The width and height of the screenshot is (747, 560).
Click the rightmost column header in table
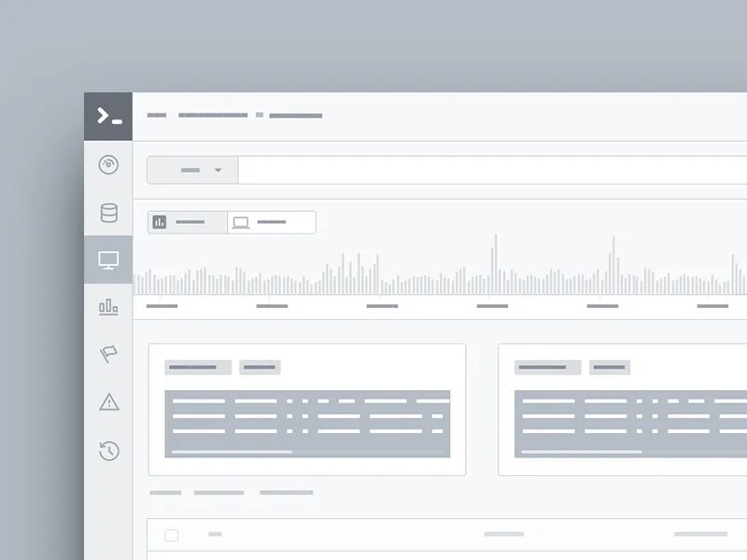pos(701,534)
